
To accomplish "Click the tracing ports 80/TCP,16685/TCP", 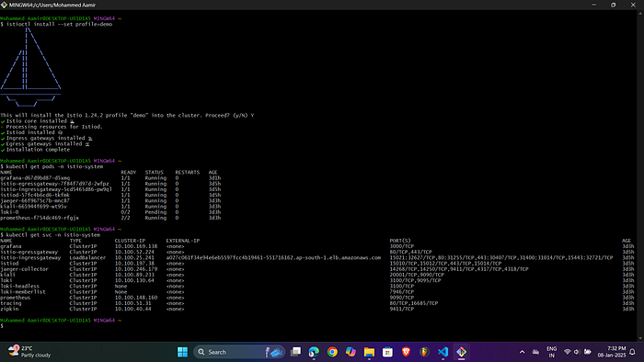I will coord(414,303).
